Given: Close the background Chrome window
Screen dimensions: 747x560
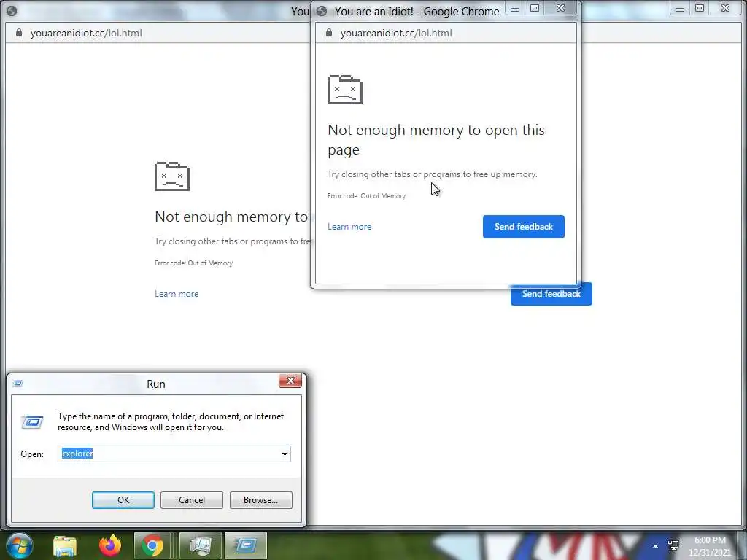Looking at the screenshot, I should (725, 9).
